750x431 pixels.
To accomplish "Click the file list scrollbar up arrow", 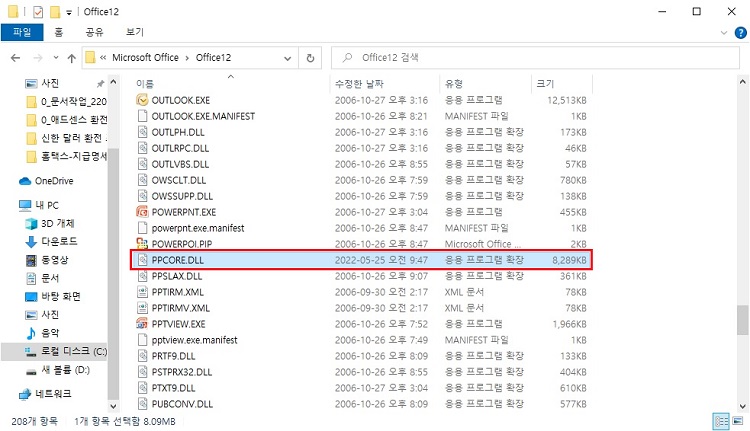I will pyautogui.click(x=742, y=82).
